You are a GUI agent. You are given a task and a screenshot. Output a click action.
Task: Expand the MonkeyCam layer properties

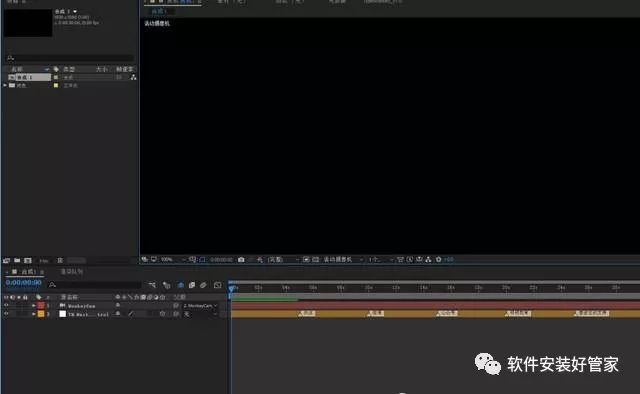(33, 305)
